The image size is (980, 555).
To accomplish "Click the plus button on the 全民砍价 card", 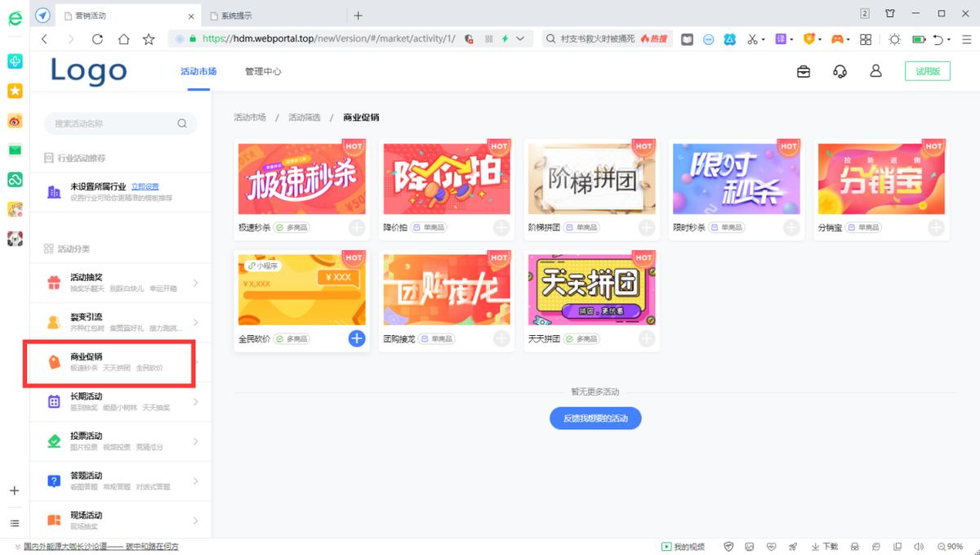I will [x=356, y=338].
